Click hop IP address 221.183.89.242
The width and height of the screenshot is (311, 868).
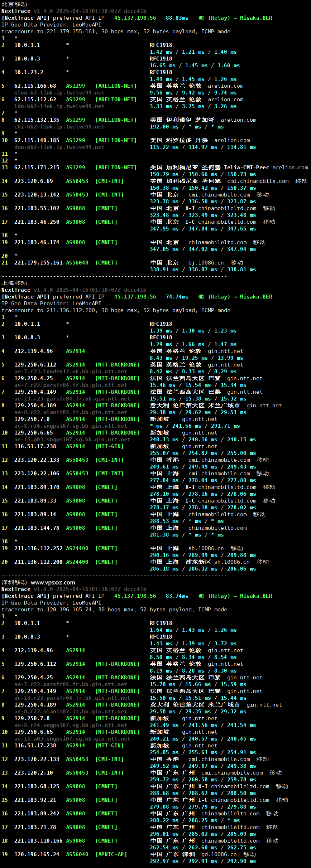(37, 814)
